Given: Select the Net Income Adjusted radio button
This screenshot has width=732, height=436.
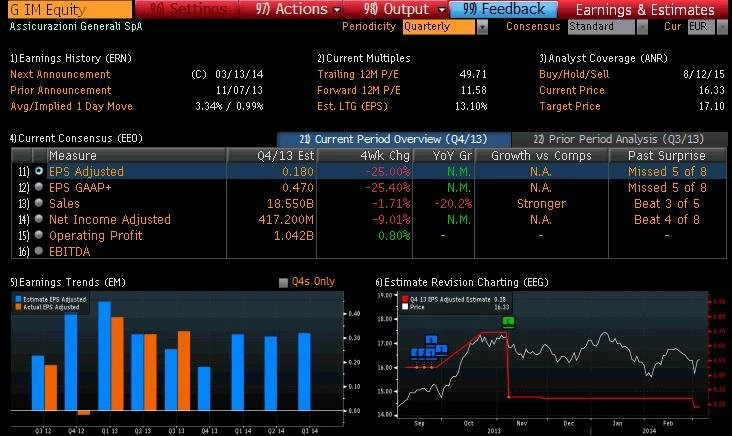Looking at the screenshot, I should (x=39, y=219).
